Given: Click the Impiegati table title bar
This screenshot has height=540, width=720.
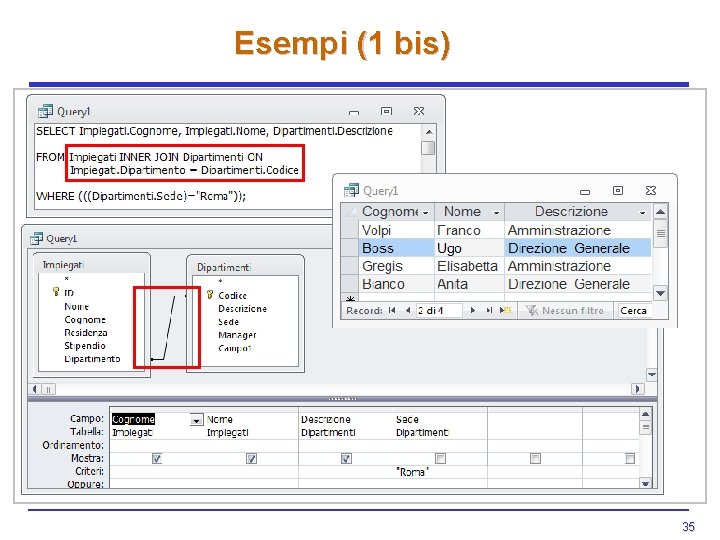Looking at the screenshot, I should click(x=92, y=264).
